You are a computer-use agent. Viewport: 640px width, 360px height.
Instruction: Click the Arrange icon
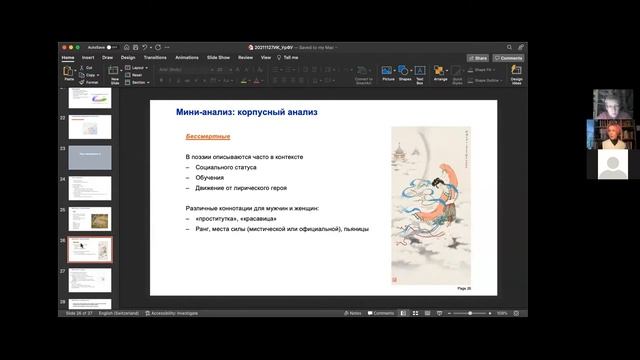(x=439, y=71)
